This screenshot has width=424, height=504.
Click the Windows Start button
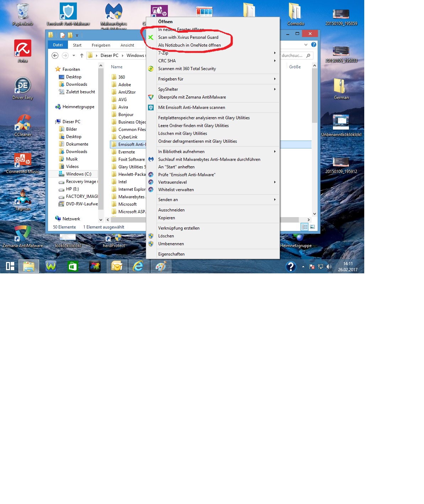[10, 266]
